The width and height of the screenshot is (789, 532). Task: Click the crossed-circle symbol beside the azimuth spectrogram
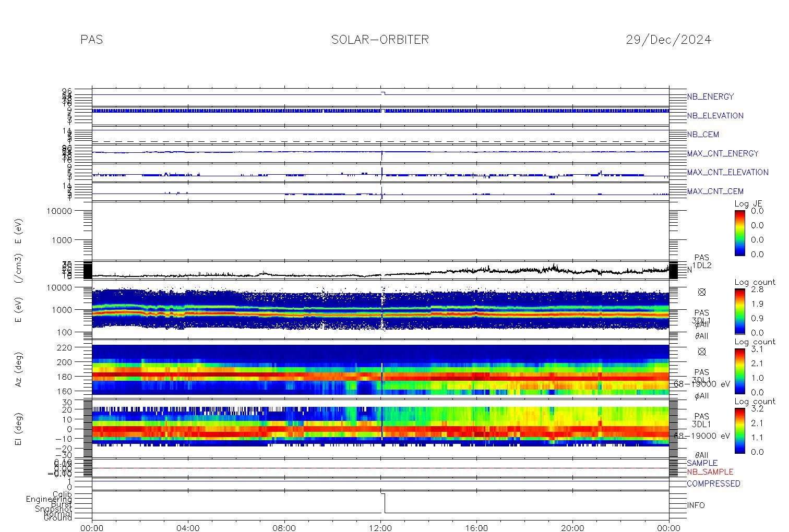point(702,352)
